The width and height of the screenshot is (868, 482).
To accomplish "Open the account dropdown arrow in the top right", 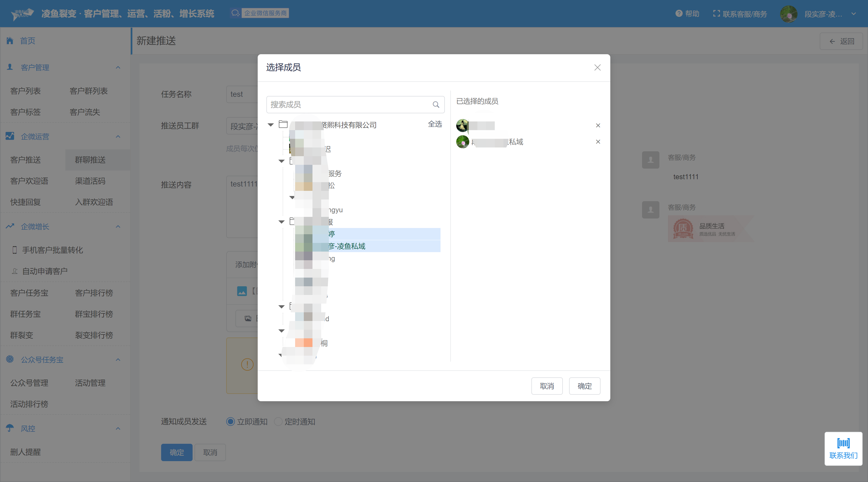I will [854, 14].
